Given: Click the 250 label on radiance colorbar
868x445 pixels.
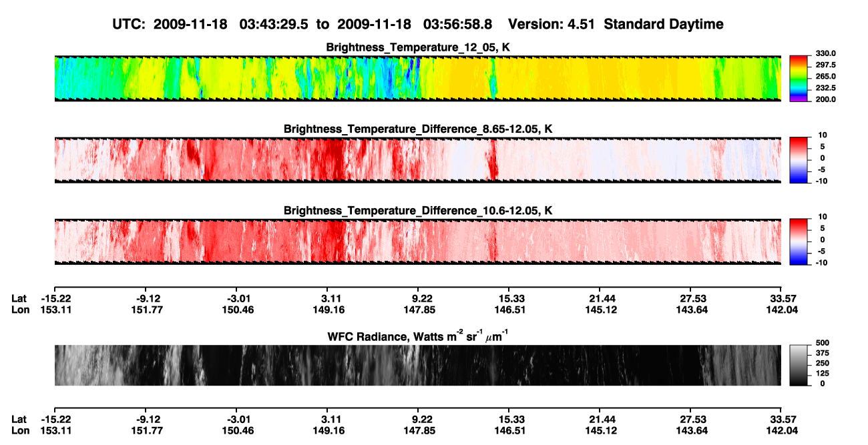Looking at the screenshot, I should [x=824, y=362].
